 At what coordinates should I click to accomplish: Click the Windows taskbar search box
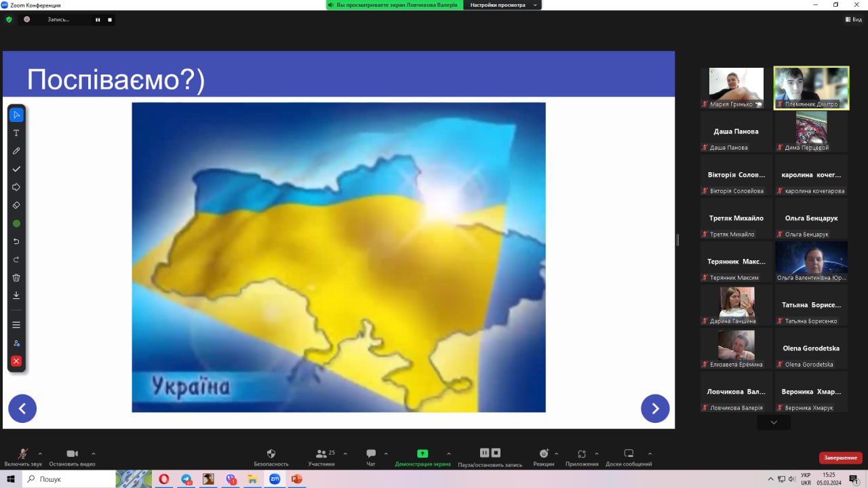click(x=68, y=479)
